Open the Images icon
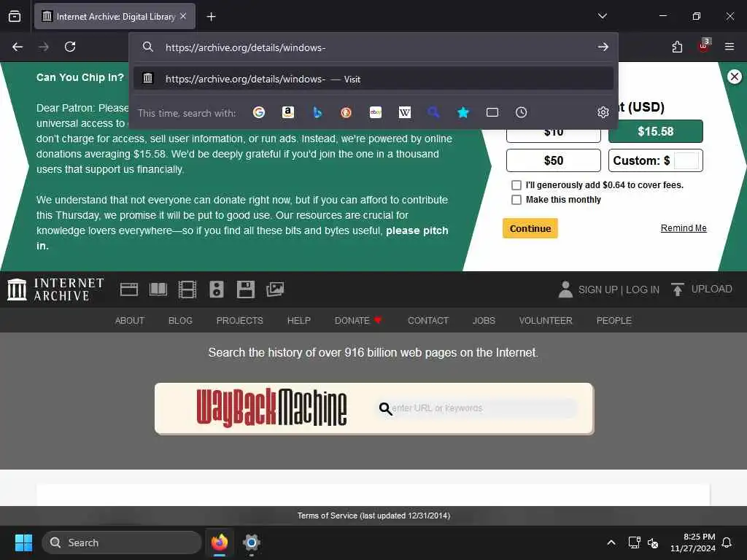 (275, 289)
